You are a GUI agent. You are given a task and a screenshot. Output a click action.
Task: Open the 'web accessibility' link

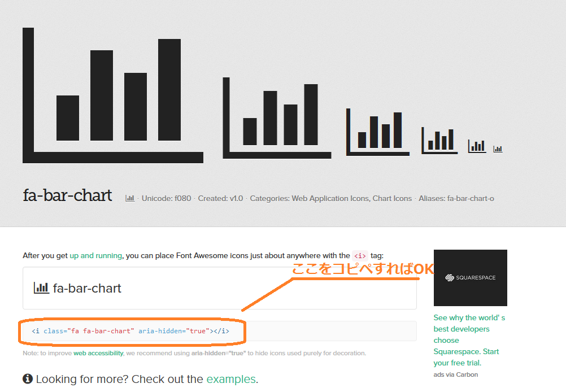point(98,353)
